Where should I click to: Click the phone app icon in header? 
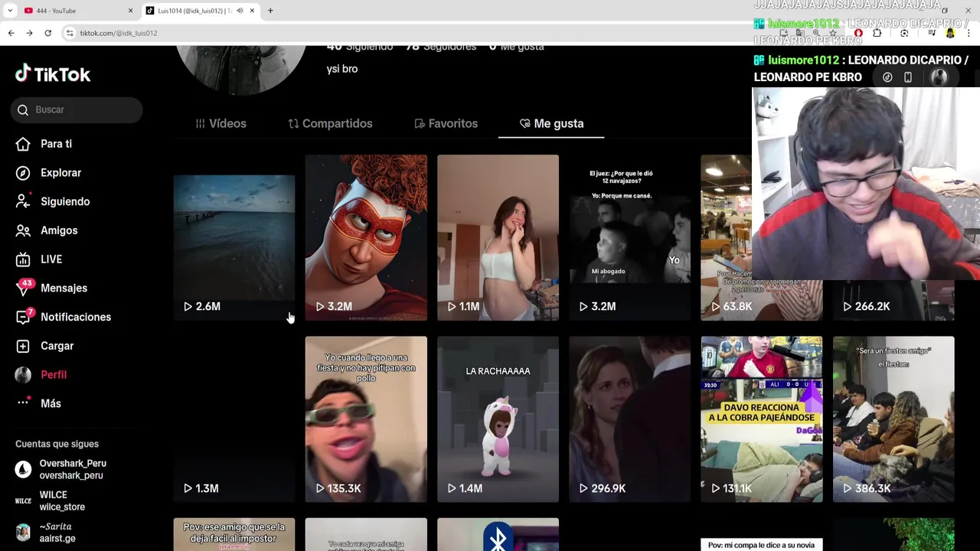[908, 77]
